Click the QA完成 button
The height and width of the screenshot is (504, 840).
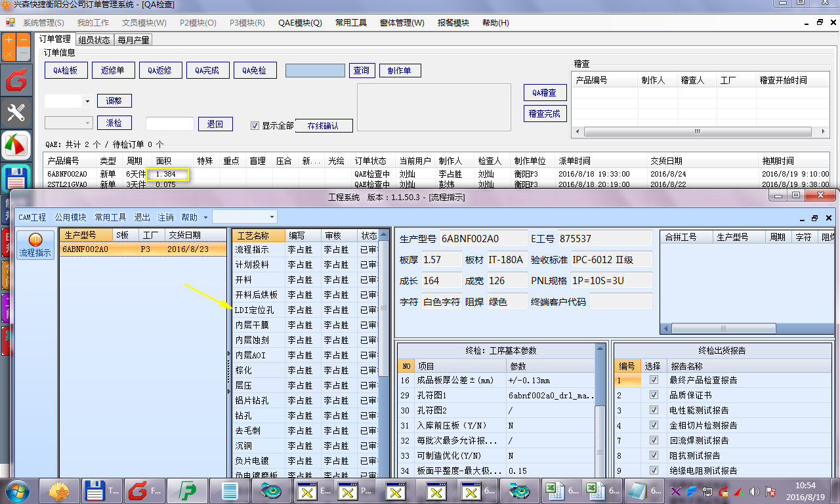pos(207,70)
